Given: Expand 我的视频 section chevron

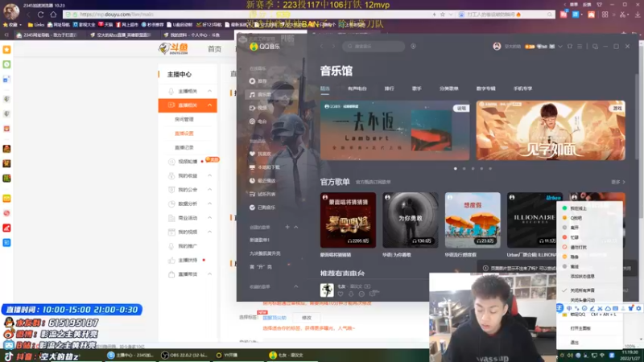Looking at the screenshot, I should 210,232.
